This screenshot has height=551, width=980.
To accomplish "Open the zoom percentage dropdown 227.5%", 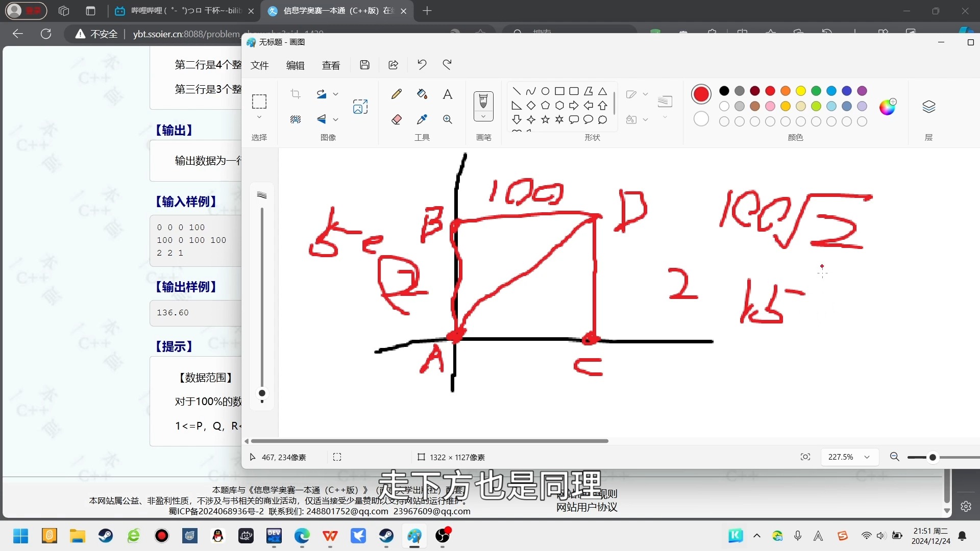I will coord(867,457).
